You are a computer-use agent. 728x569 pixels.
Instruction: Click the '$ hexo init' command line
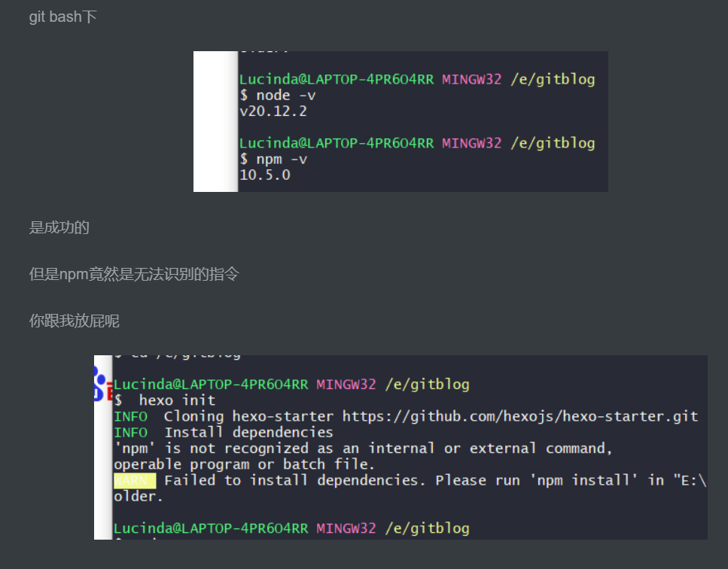(x=165, y=400)
